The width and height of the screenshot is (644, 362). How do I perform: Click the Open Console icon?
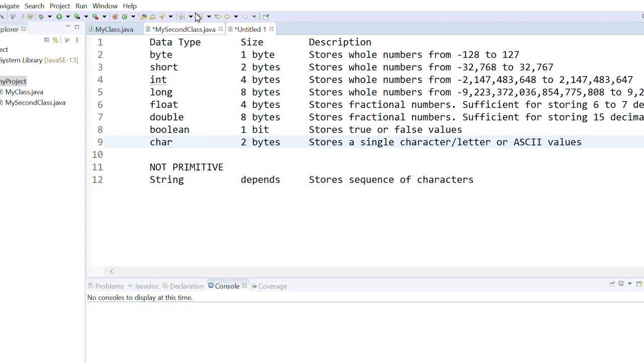pos(639,284)
